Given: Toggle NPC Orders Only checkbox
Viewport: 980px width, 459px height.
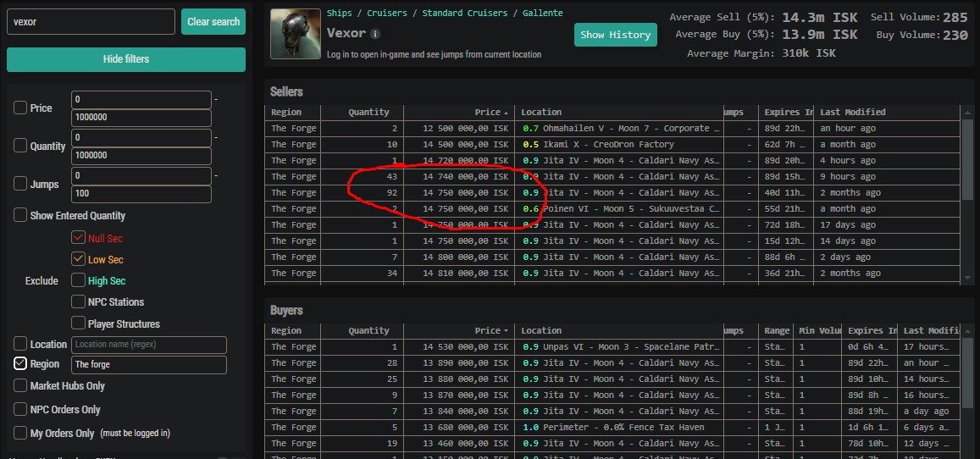Looking at the screenshot, I should (20, 409).
